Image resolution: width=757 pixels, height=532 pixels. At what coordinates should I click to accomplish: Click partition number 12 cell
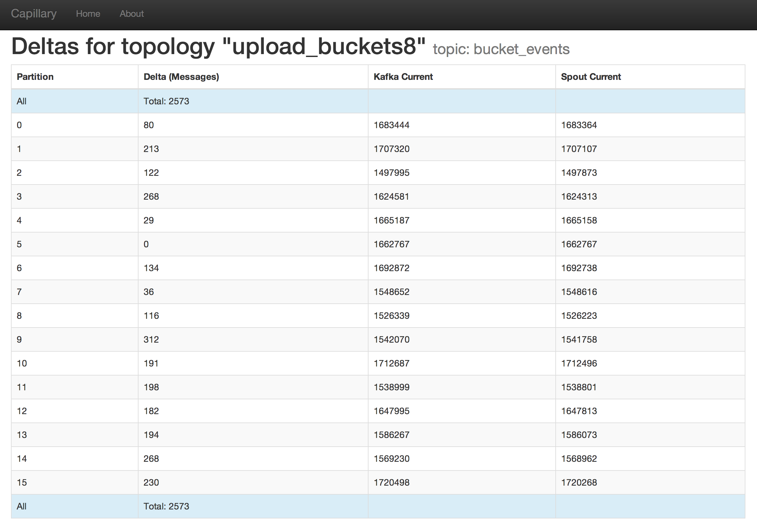click(x=22, y=411)
